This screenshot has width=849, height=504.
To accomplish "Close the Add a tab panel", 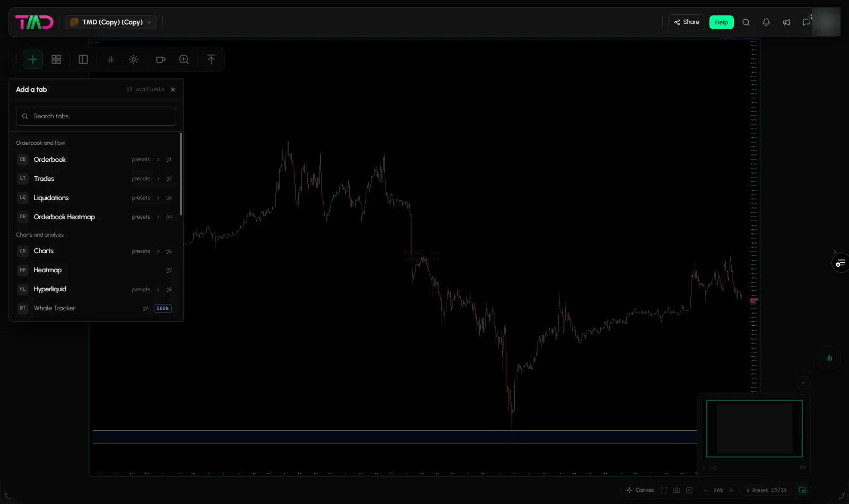I will point(173,90).
